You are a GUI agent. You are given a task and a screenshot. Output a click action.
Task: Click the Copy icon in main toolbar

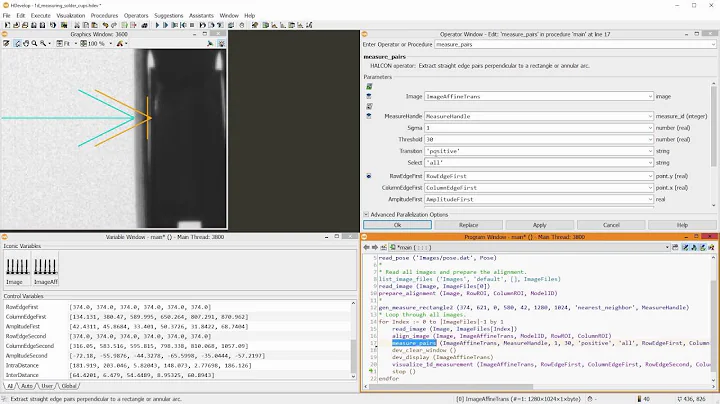pos(85,25)
